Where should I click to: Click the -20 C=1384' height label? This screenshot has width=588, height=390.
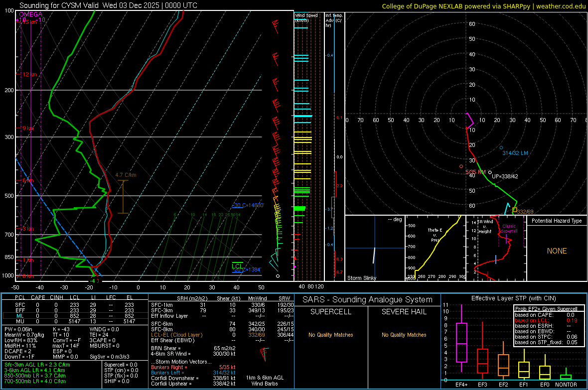click(246, 269)
